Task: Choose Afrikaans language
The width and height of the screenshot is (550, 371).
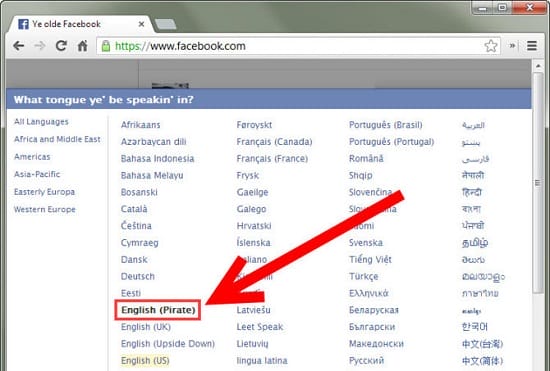Action: pos(141,125)
